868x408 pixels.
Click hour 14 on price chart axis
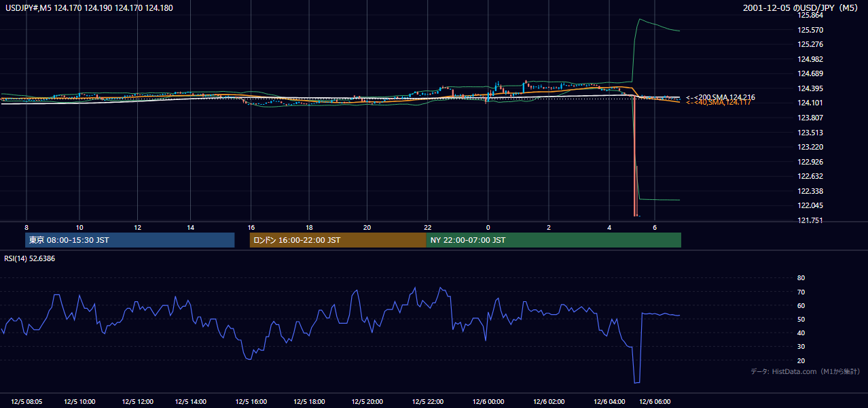click(190, 227)
